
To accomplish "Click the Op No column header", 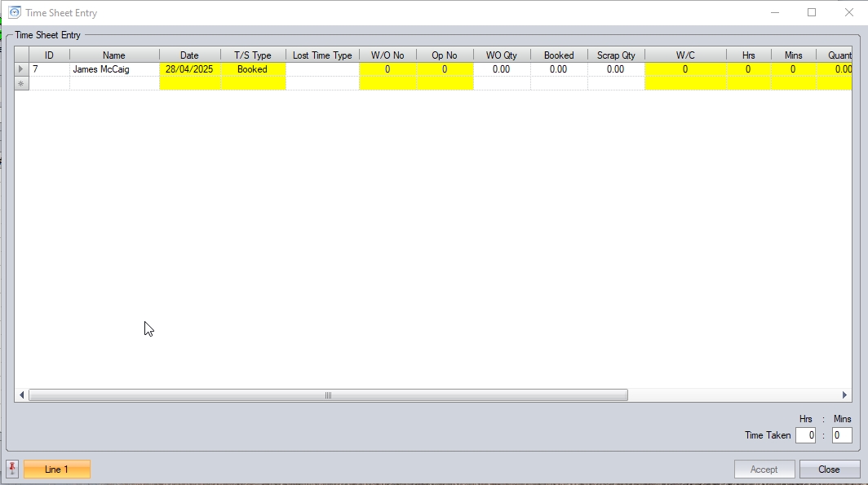I will 445,55.
